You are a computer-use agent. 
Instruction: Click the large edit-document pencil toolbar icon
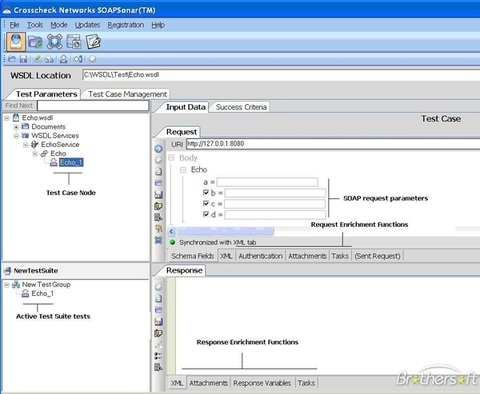pos(93,42)
